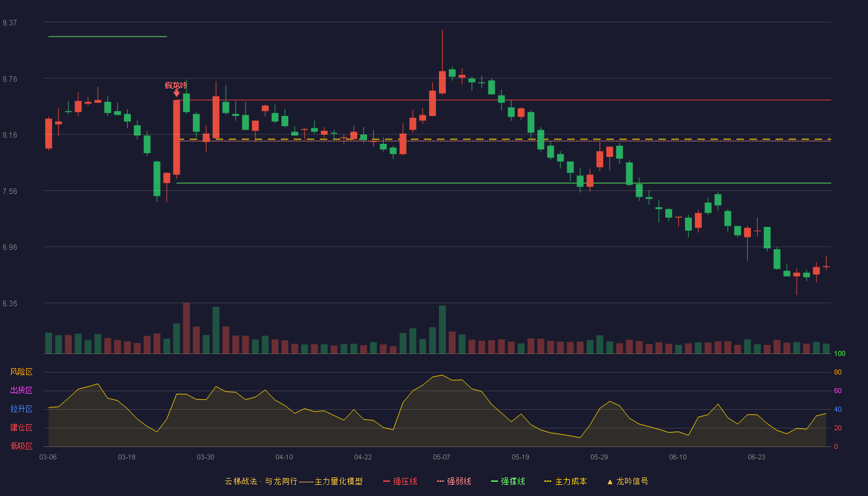Click the 03-06 date label
The width and height of the screenshot is (868, 496).
[x=48, y=457]
